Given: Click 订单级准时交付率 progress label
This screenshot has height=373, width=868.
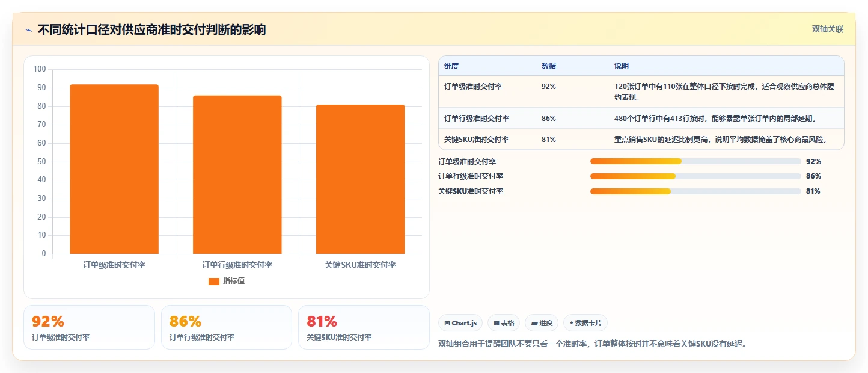Looking at the screenshot, I should tap(467, 161).
